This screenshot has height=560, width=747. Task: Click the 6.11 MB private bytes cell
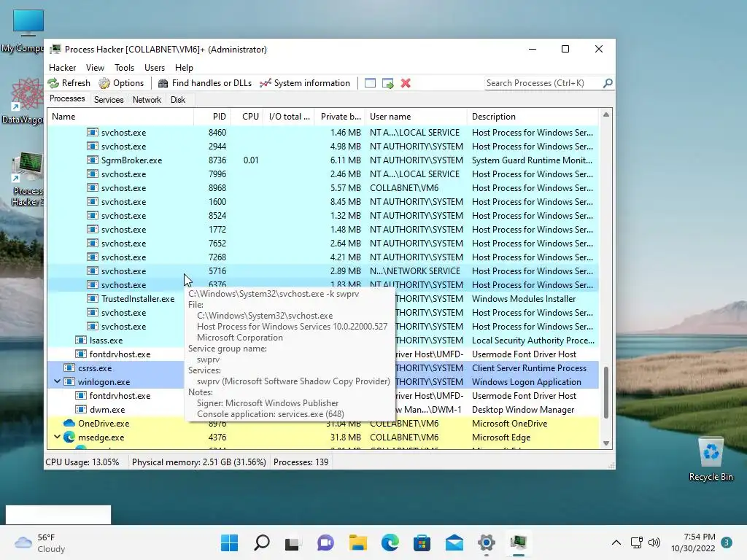pyautogui.click(x=345, y=160)
